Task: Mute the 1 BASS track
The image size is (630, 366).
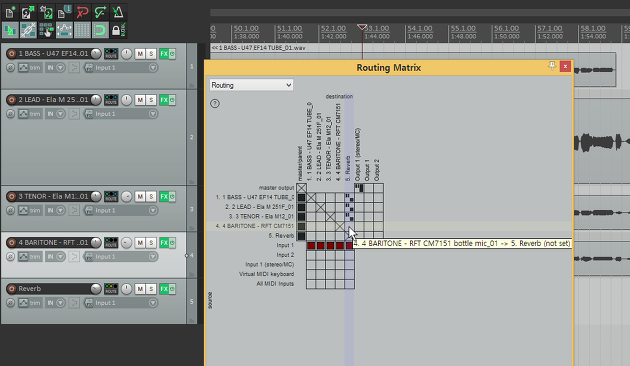Action: (140, 53)
